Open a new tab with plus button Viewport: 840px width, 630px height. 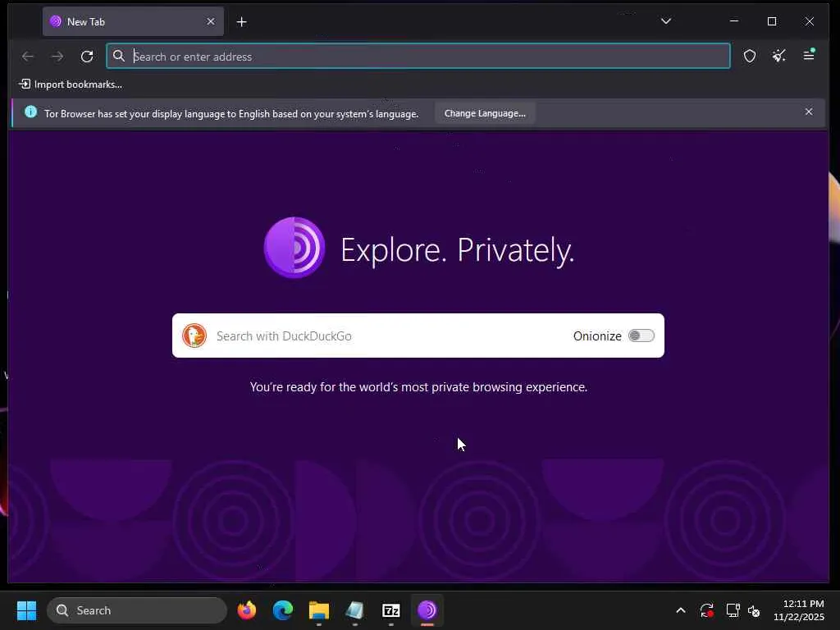pos(242,22)
